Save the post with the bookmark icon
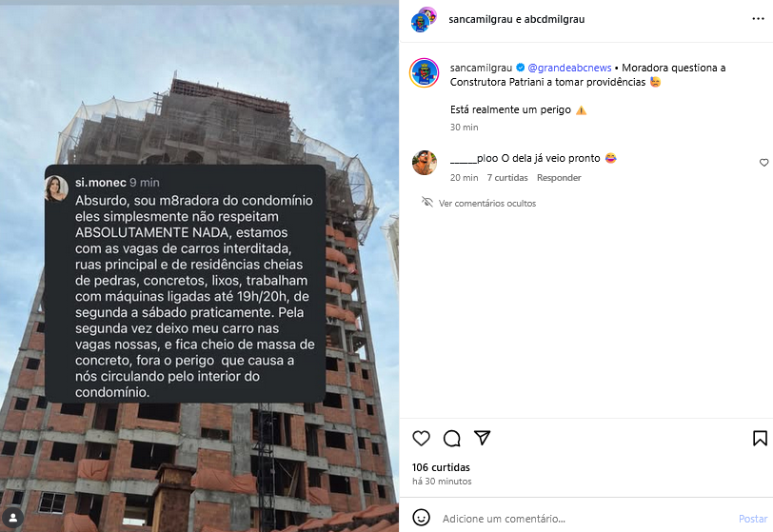 coord(760,439)
